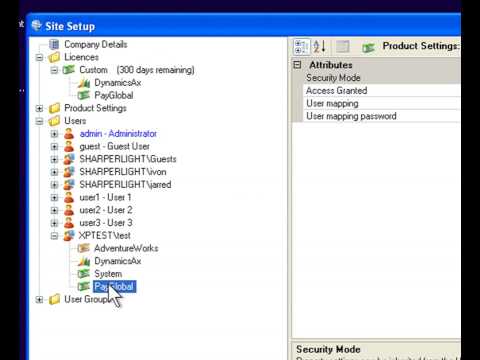Select guest - Guest User entry
Screen dimensions: 480x360
(114, 146)
